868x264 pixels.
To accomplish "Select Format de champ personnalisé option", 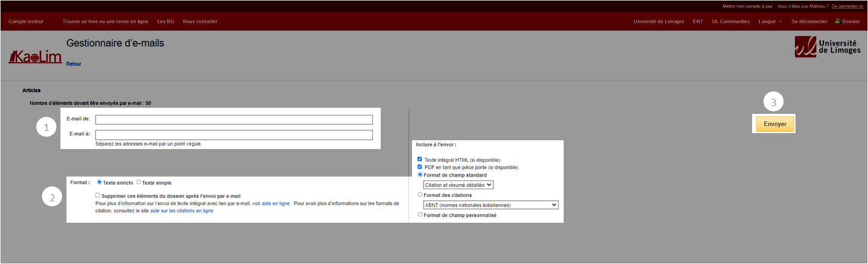I will 420,215.
